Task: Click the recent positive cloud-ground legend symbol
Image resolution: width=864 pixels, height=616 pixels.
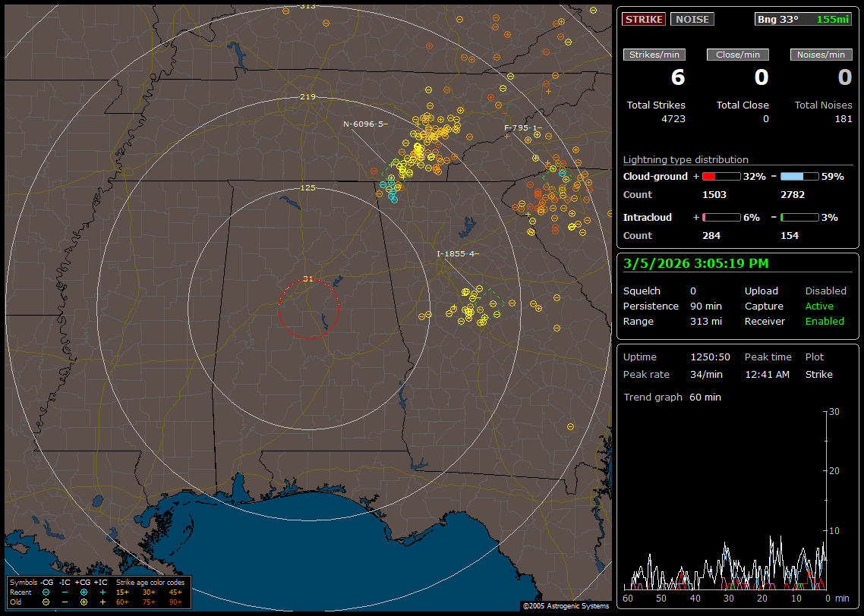Action: pyautogui.click(x=84, y=592)
